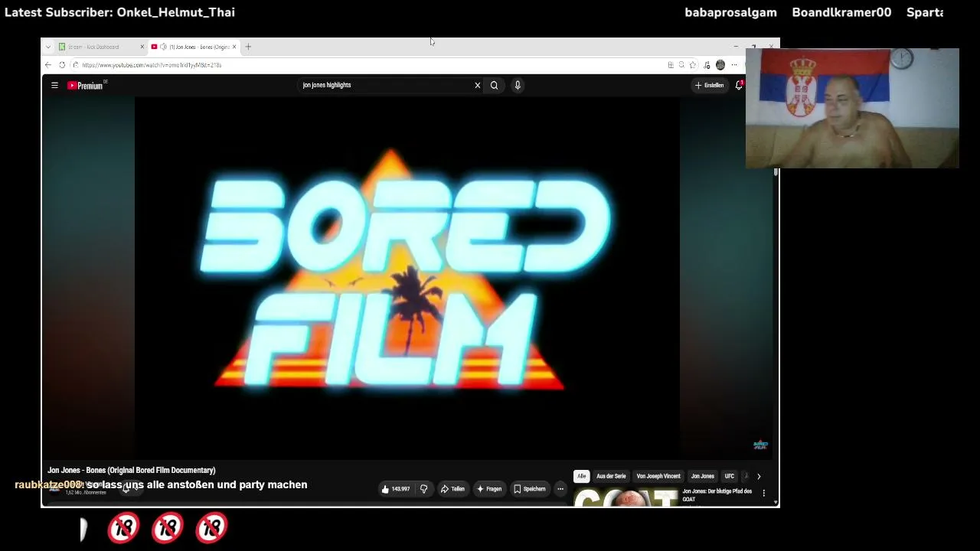The width and height of the screenshot is (980, 551).
Task: Open options for 'Der blutige Pfad' video
Action: tap(763, 493)
